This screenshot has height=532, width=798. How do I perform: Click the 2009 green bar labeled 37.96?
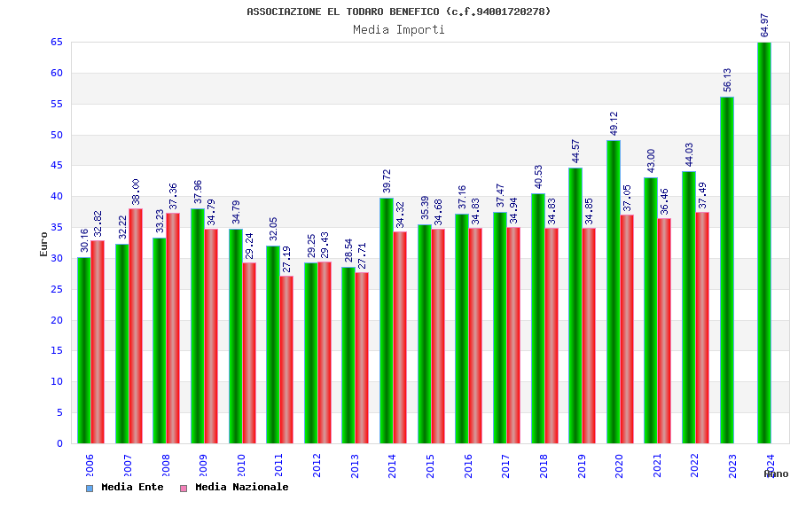click(x=198, y=325)
